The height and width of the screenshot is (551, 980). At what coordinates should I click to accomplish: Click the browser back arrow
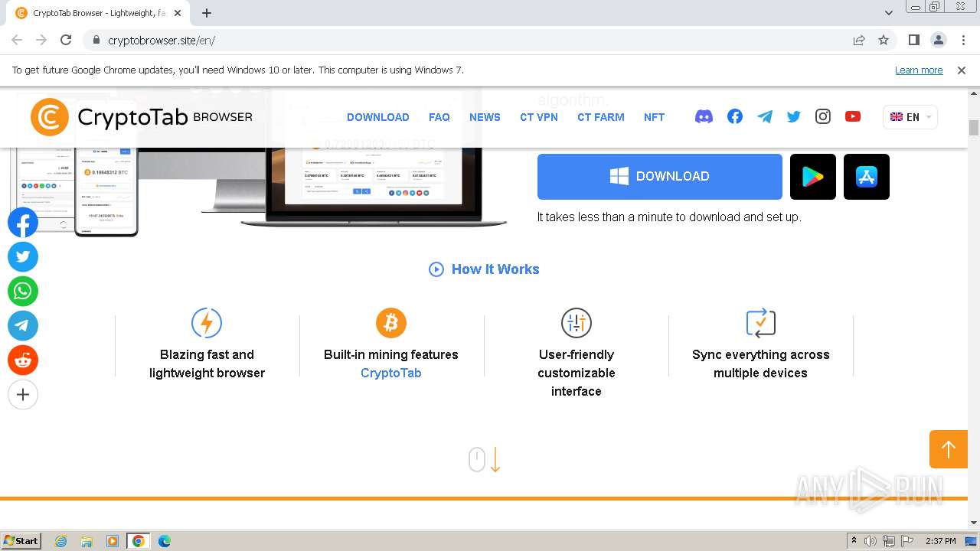[x=17, y=40]
